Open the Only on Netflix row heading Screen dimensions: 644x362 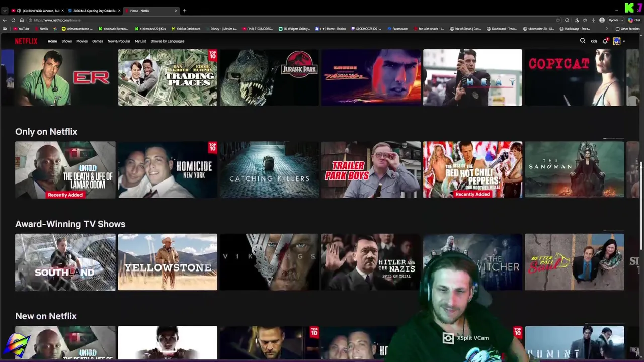46,132
